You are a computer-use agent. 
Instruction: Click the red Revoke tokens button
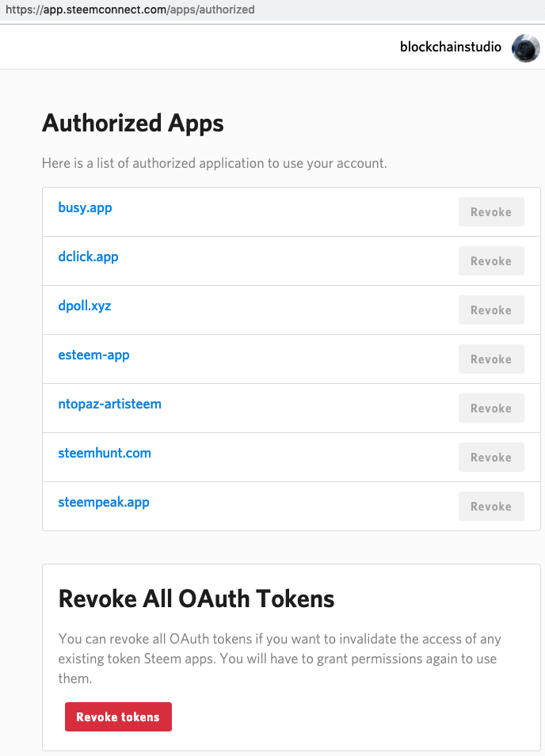click(x=118, y=717)
